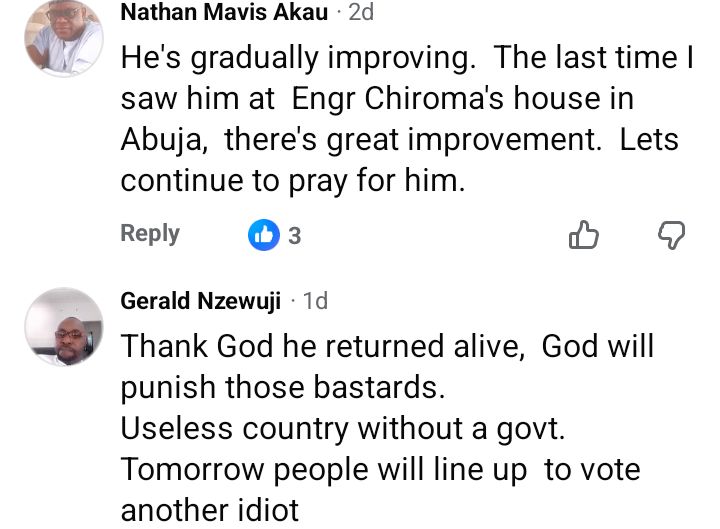Click the line "Thank God he returned alive"

coord(387,347)
